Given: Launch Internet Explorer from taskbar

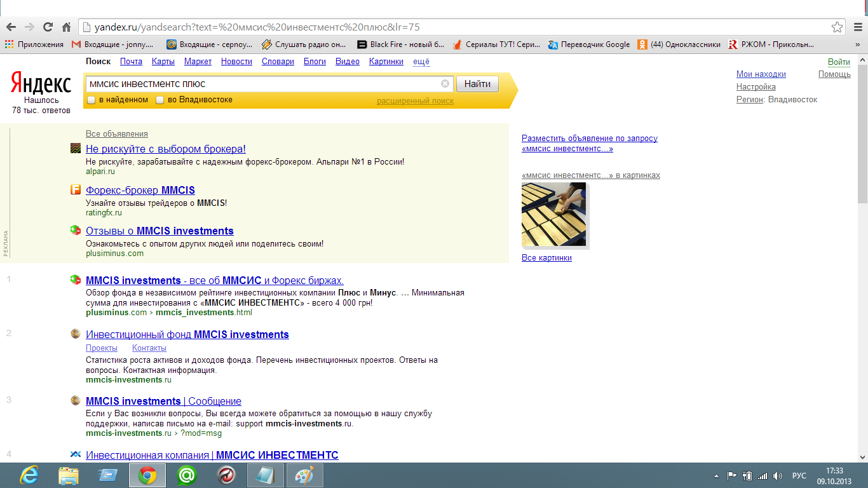Looking at the screenshot, I should [29, 475].
